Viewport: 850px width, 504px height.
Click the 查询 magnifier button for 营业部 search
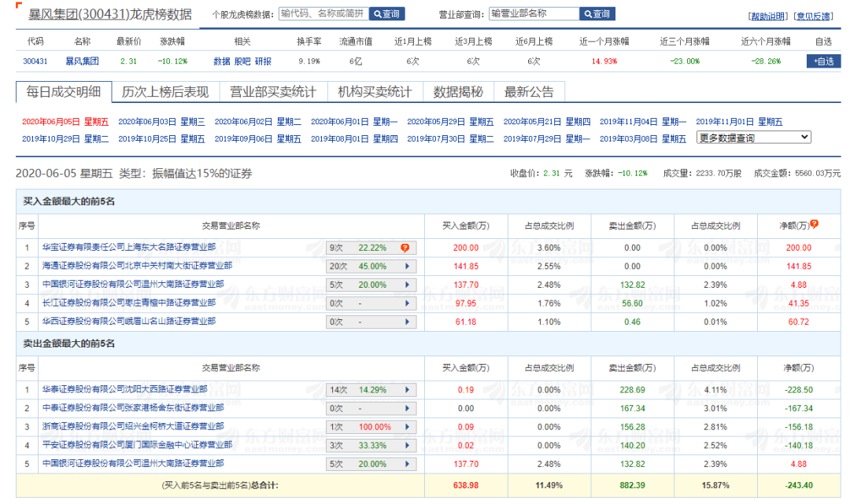[x=597, y=14]
